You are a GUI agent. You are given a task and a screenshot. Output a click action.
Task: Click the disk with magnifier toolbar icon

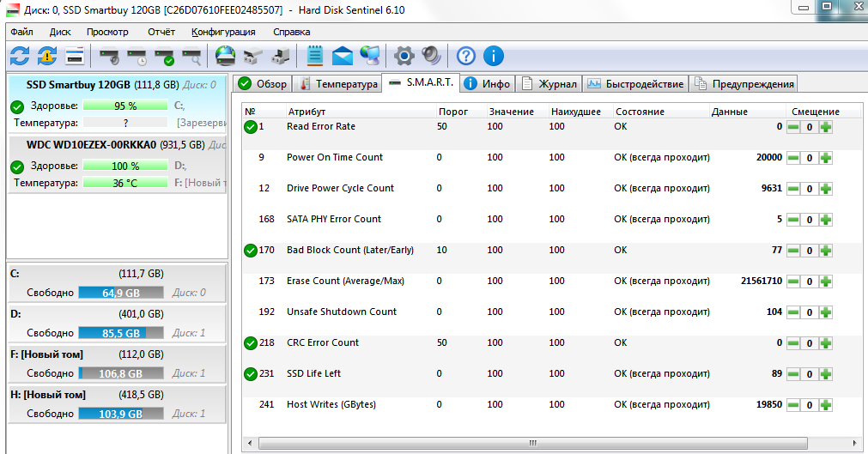tap(191, 57)
